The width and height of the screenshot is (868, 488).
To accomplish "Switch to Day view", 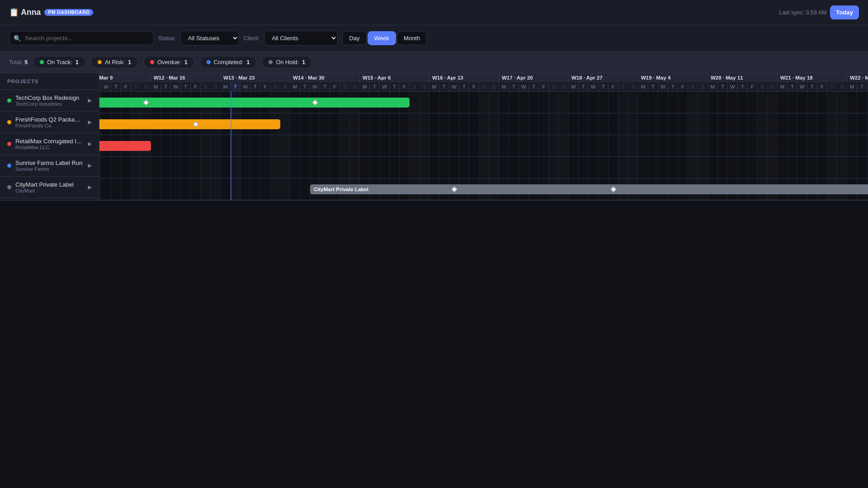I will (354, 38).
